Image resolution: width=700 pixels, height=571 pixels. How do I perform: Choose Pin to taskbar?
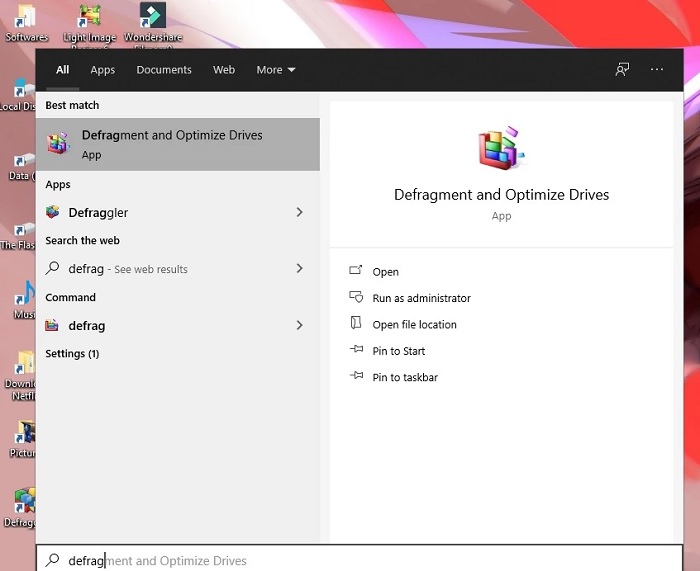coord(405,377)
